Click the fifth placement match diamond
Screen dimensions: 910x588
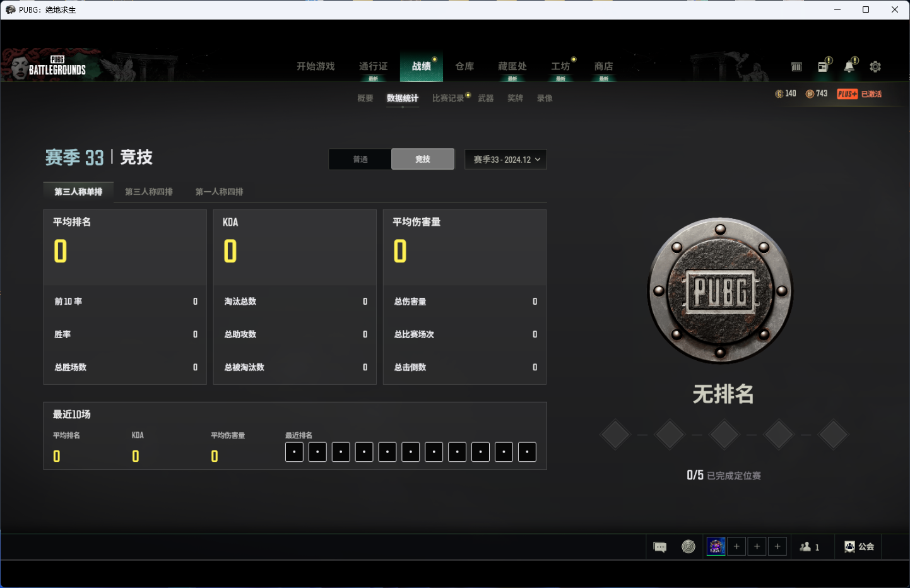(833, 435)
